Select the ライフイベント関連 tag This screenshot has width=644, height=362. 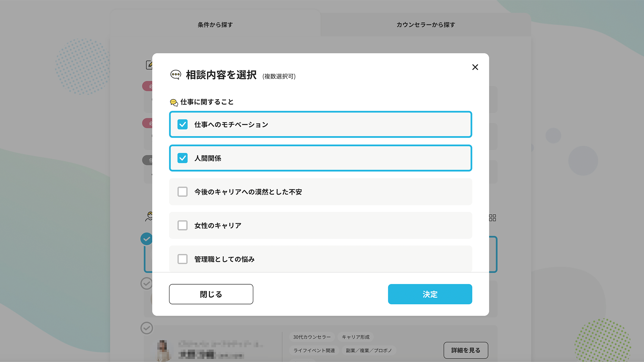click(314, 351)
